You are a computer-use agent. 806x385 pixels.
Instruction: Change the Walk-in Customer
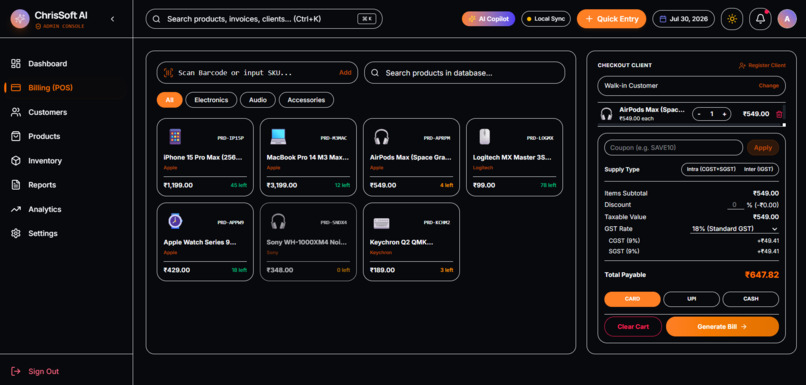768,86
